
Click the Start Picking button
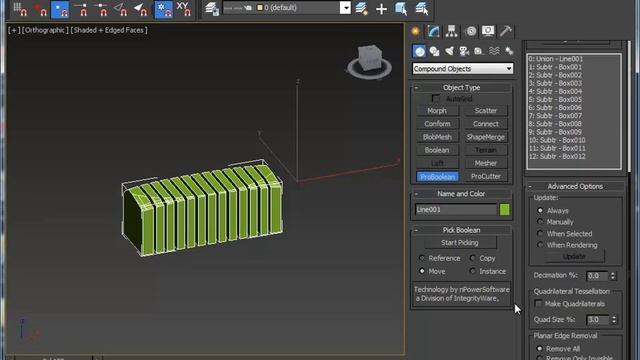pyautogui.click(x=460, y=242)
